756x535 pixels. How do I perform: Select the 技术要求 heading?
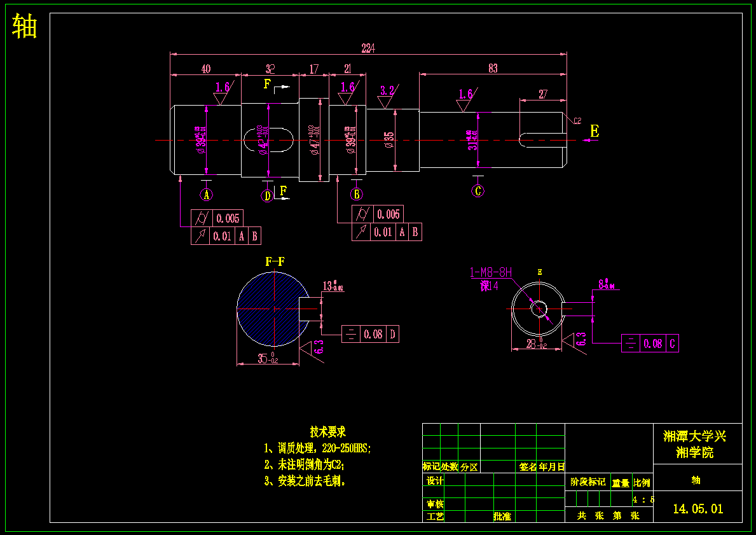328,431
